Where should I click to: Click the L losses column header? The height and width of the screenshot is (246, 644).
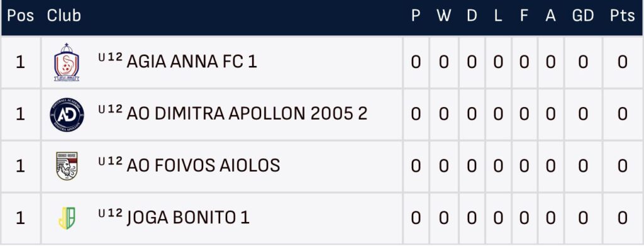point(498,16)
